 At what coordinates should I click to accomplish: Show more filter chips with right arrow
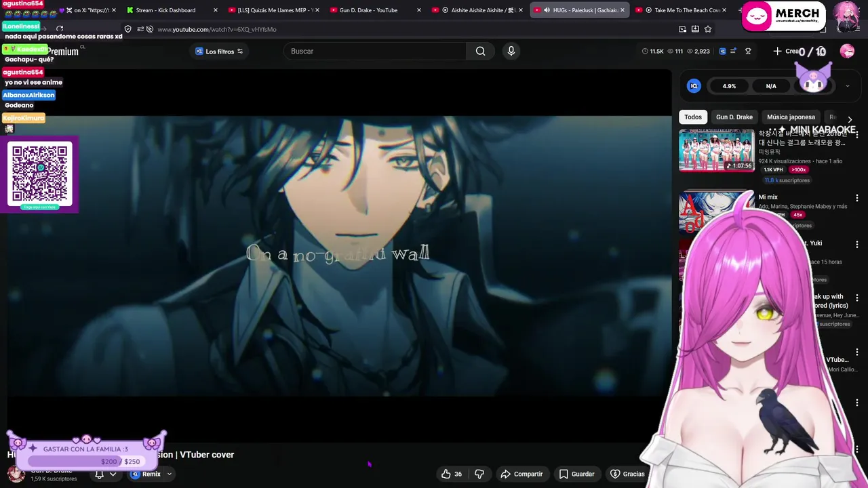click(850, 119)
